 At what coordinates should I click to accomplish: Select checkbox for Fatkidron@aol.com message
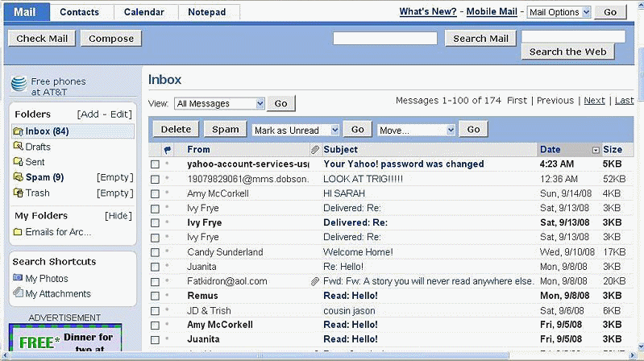(x=155, y=282)
